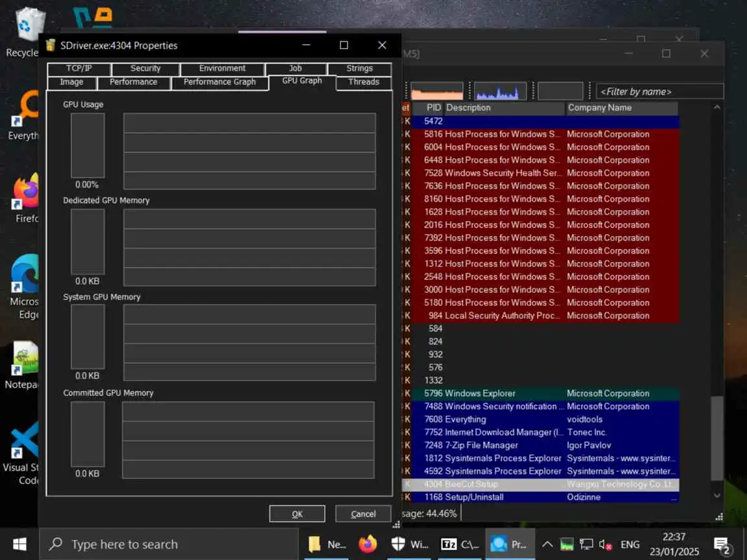Viewport: 747px width, 560px height.
Task: Open the Process Explorer taskbar item
Action: tap(510, 544)
